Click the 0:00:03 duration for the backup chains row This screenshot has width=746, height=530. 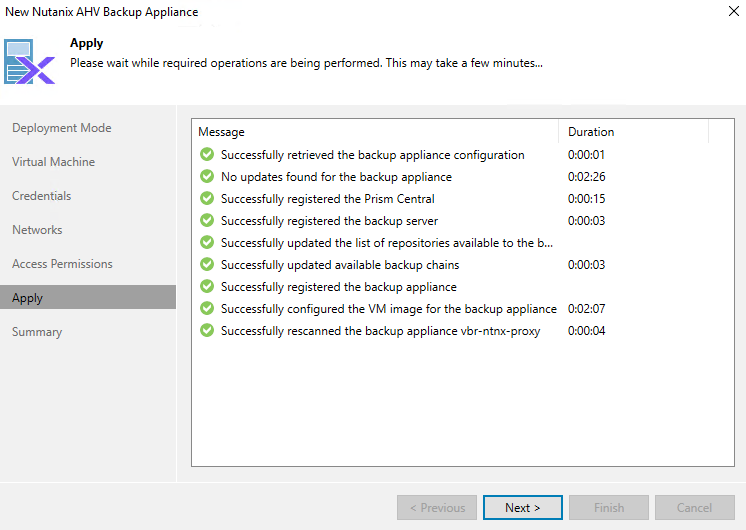pyautogui.click(x=587, y=265)
